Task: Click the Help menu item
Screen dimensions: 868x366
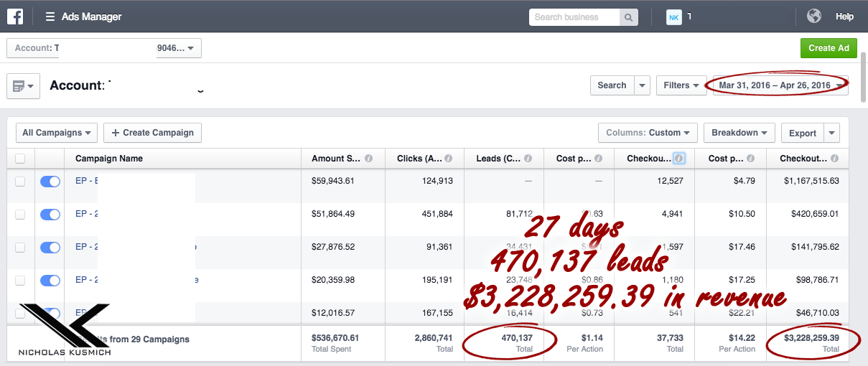Action: coord(844,17)
